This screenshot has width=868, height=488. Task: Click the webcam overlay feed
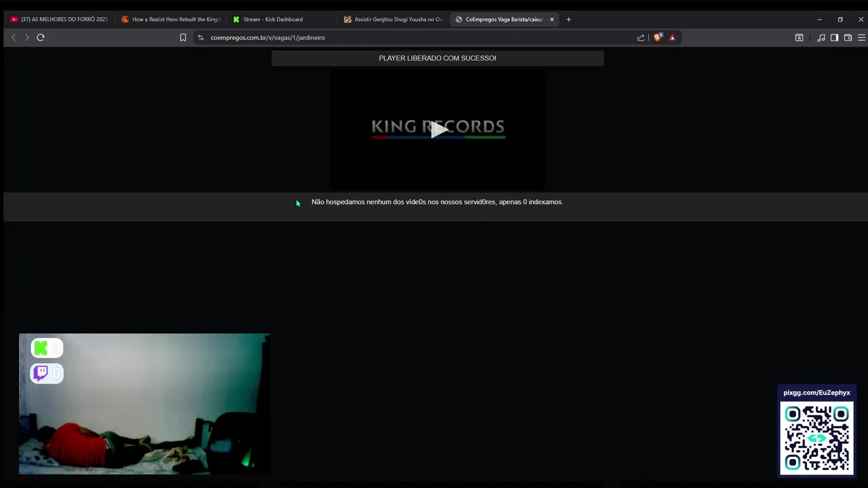click(144, 403)
